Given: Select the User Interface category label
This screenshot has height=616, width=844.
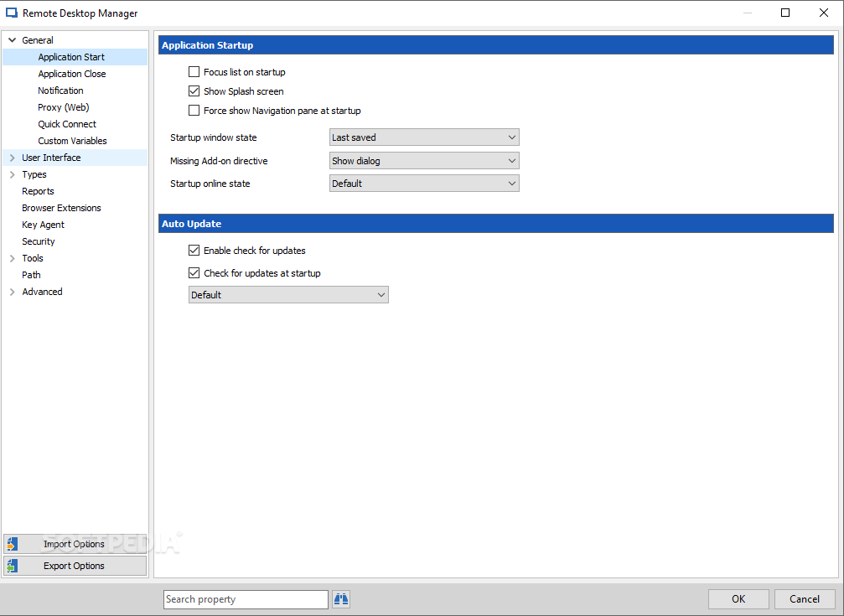Looking at the screenshot, I should 51,158.
